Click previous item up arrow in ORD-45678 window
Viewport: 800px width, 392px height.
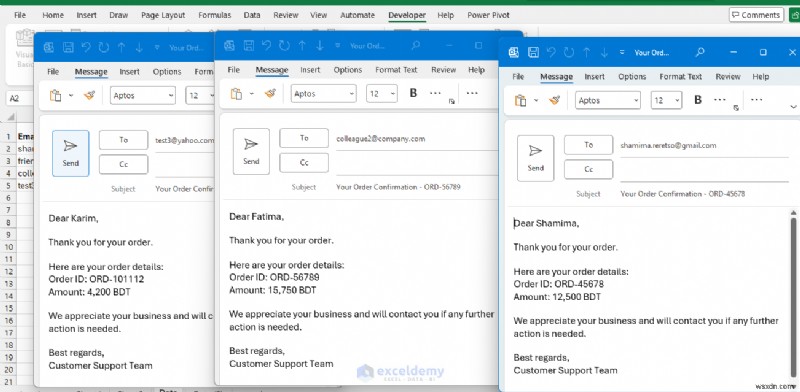tap(587, 52)
